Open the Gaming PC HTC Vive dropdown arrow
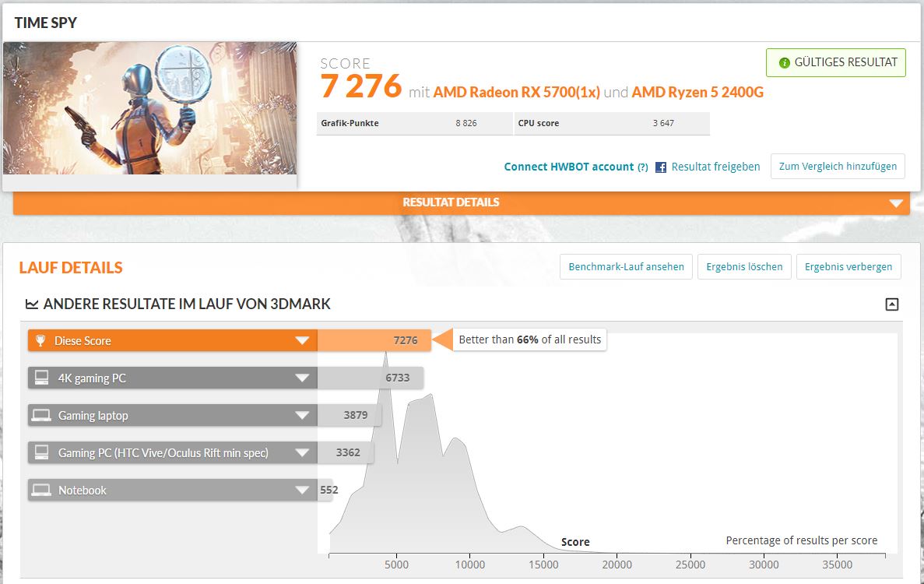The image size is (924, 584). tap(302, 452)
